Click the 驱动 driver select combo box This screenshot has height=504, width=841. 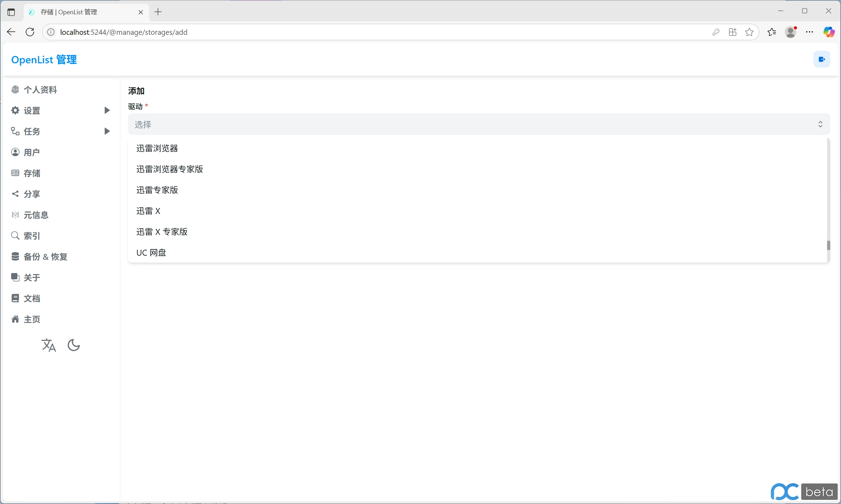479,125
